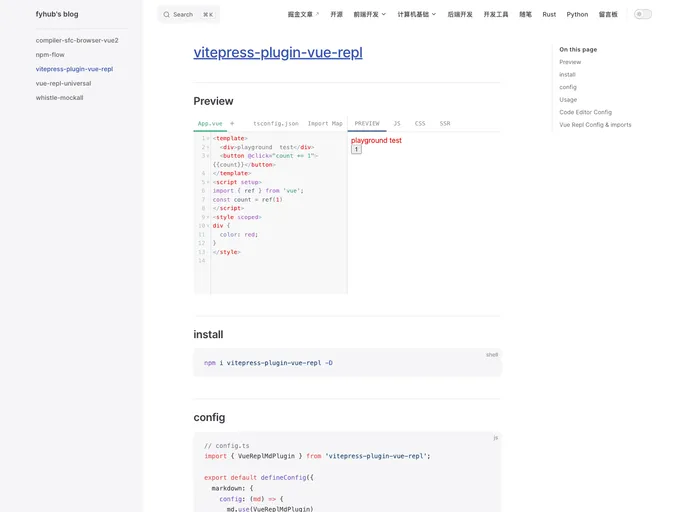
Task: Click the 'color: red;' code line
Action: point(239,235)
